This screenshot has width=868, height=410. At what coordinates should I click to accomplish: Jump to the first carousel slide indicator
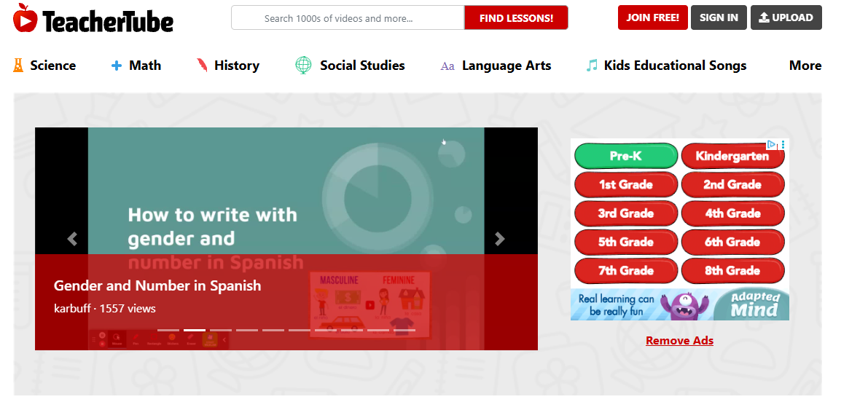point(168,331)
